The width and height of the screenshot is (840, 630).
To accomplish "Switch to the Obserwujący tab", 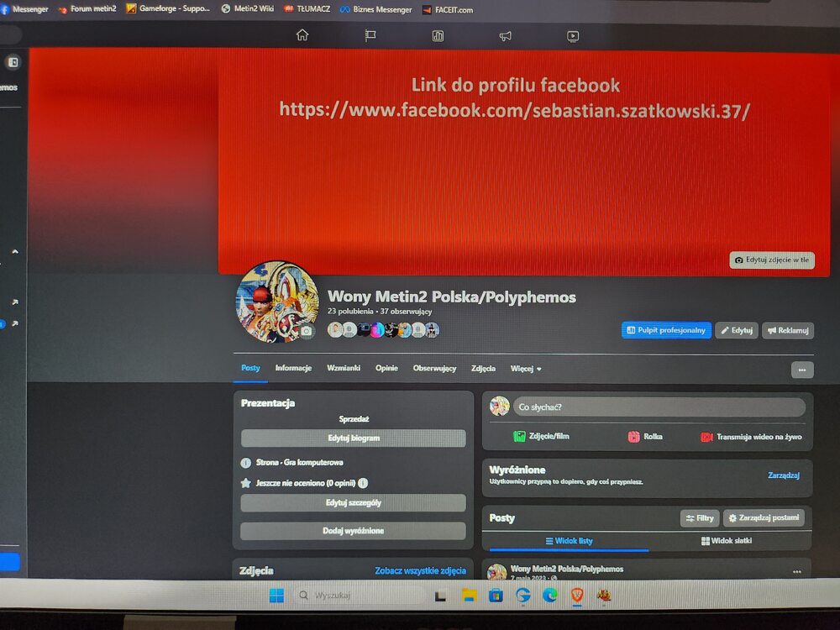I will 434,369.
